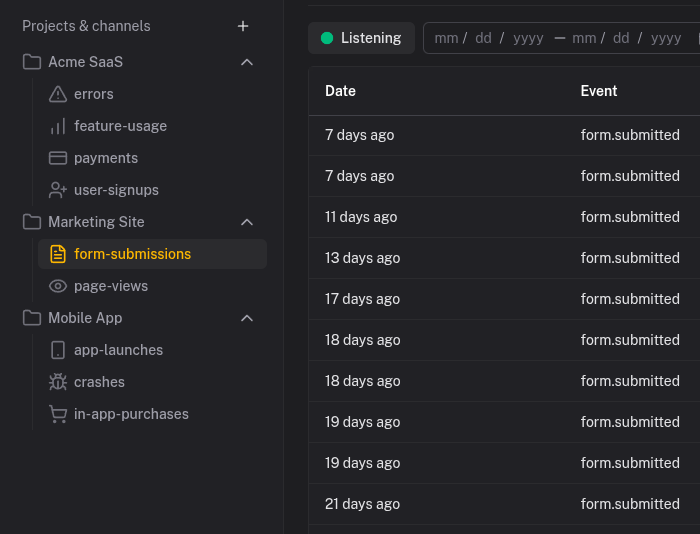
Task: Click the app-launches phone icon
Action: tap(58, 350)
